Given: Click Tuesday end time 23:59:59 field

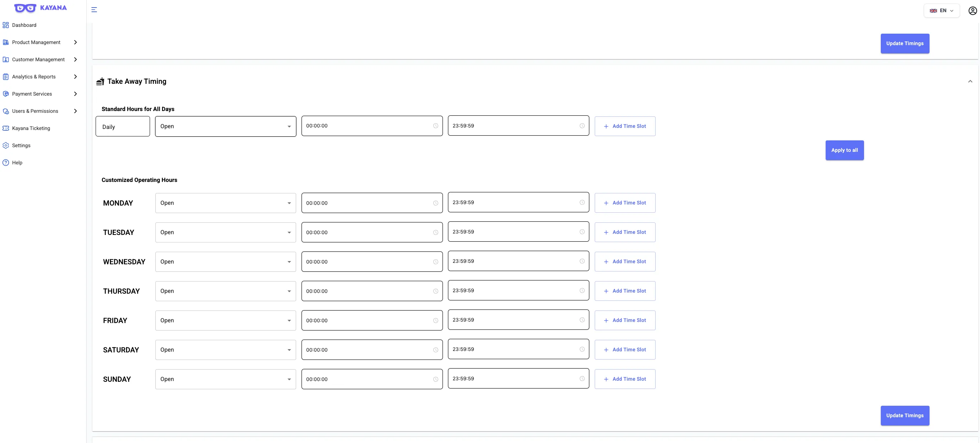Looking at the screenshot, I should [x=518, y=232].
